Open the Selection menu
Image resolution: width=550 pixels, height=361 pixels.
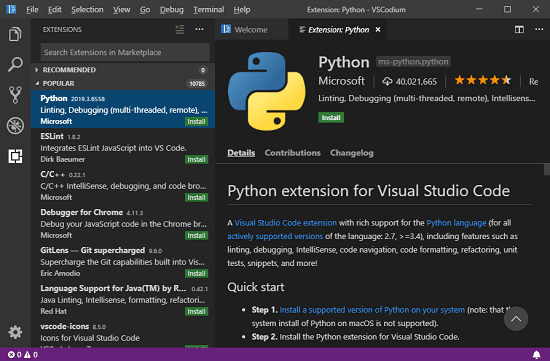pos(87,9)
